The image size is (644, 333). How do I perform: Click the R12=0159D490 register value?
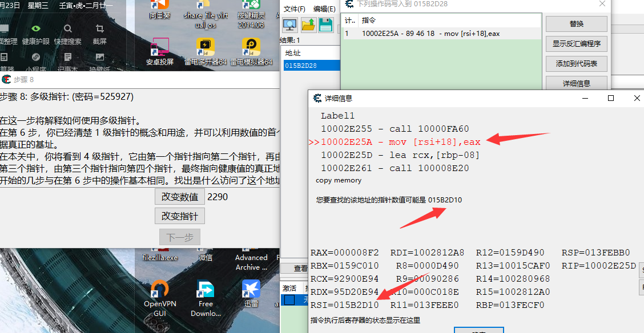click(x=510, y=253)
